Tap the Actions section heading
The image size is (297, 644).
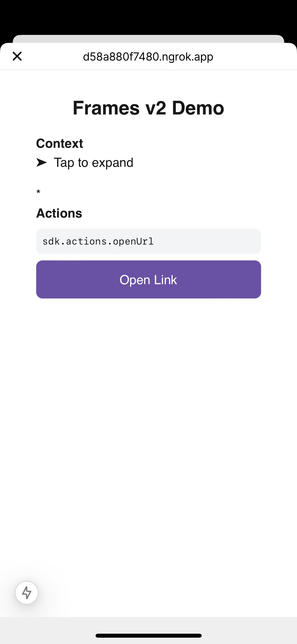(59, 213)
